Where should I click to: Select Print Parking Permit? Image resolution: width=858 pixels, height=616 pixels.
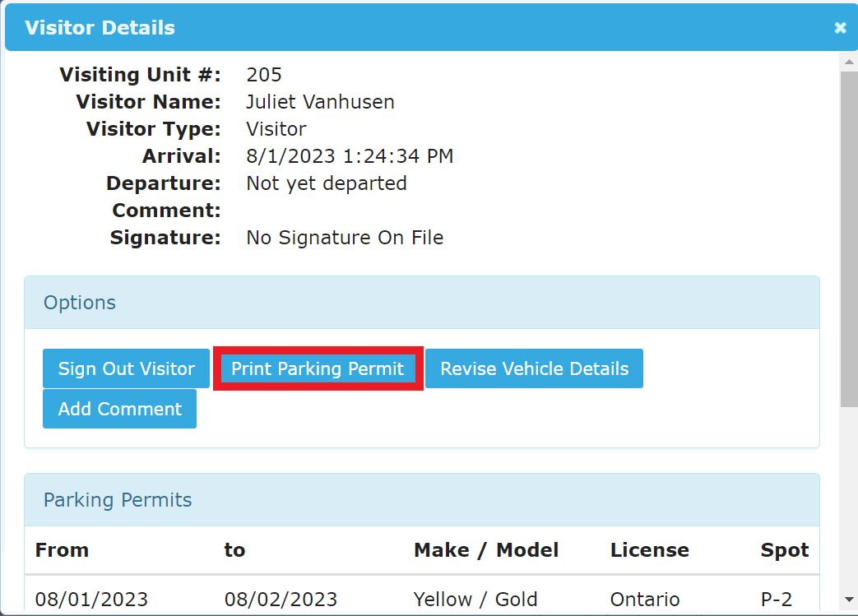coord(318,368)
